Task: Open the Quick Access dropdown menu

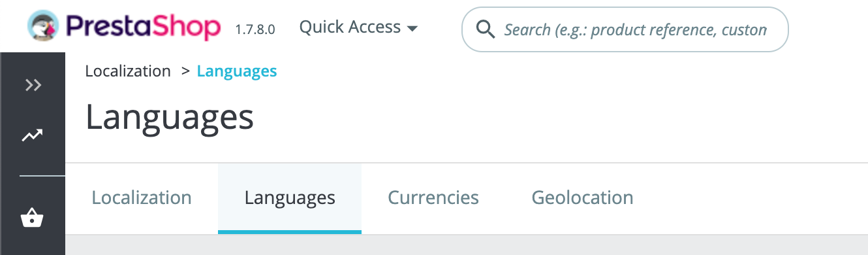Action: pyautogui.click(x=358, y=27)
